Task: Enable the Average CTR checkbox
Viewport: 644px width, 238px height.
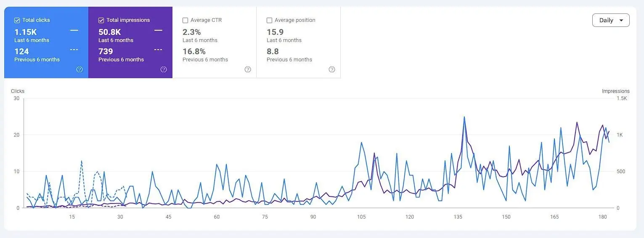Action: [x=185, y=20]
